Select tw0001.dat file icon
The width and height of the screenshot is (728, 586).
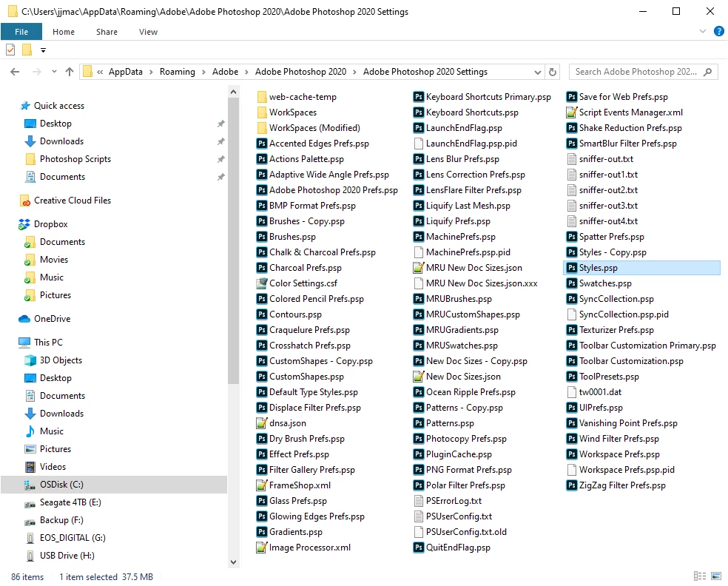572,392
